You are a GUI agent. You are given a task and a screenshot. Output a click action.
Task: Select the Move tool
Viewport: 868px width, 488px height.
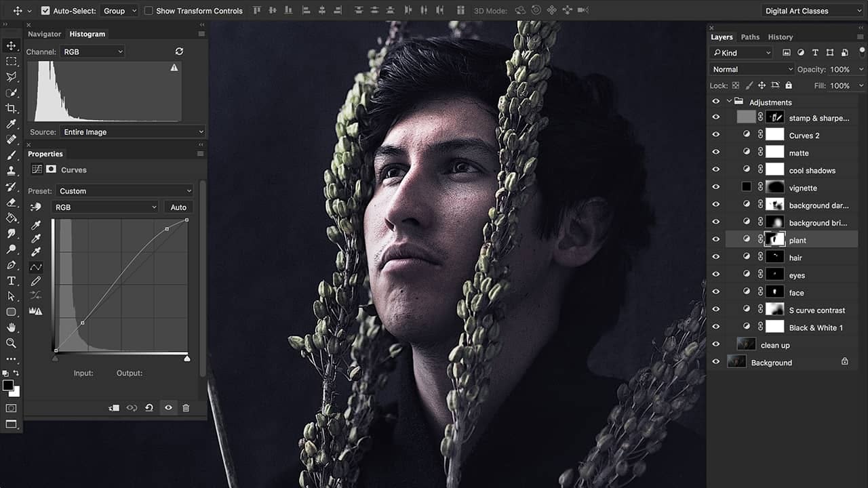(10, 46)
